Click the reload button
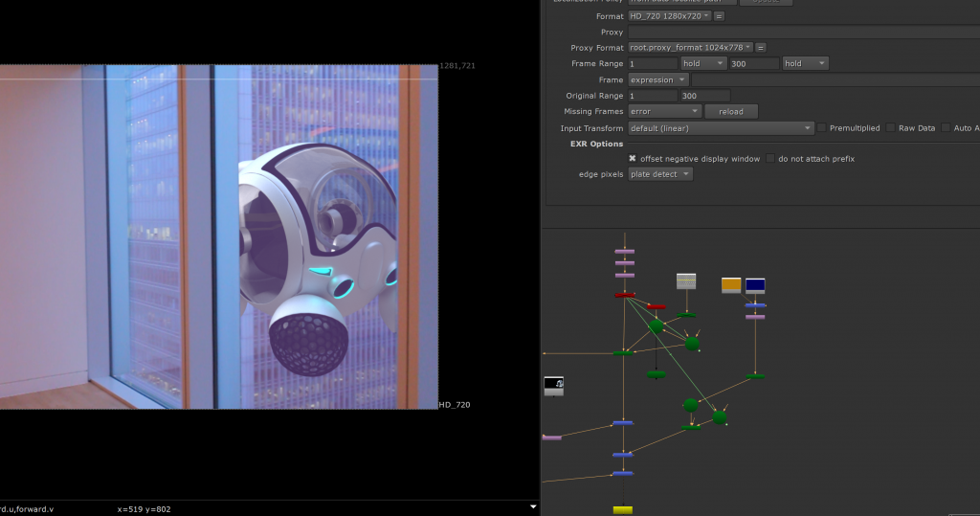Screen dimensions: 980x516 tap(730, 111)
